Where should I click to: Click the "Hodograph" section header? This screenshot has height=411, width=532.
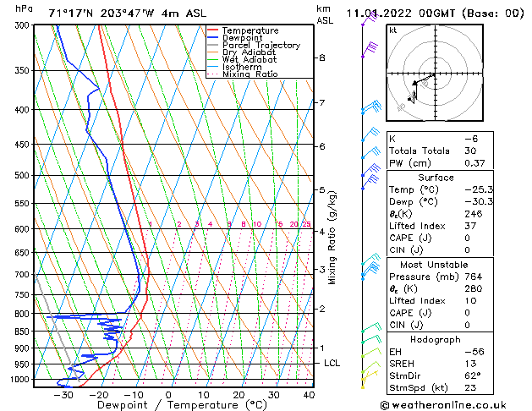(x=436, y=340)
